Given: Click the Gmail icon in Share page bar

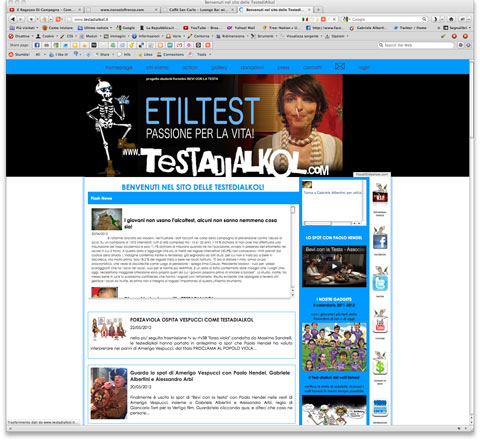Looking at the screenshot, I should click(x=179, y=45).
